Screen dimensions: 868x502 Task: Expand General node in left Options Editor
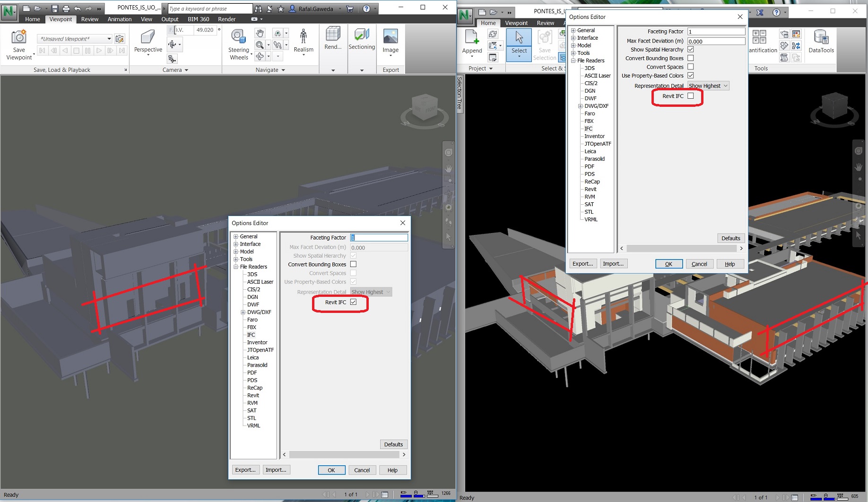pos(236,236)
